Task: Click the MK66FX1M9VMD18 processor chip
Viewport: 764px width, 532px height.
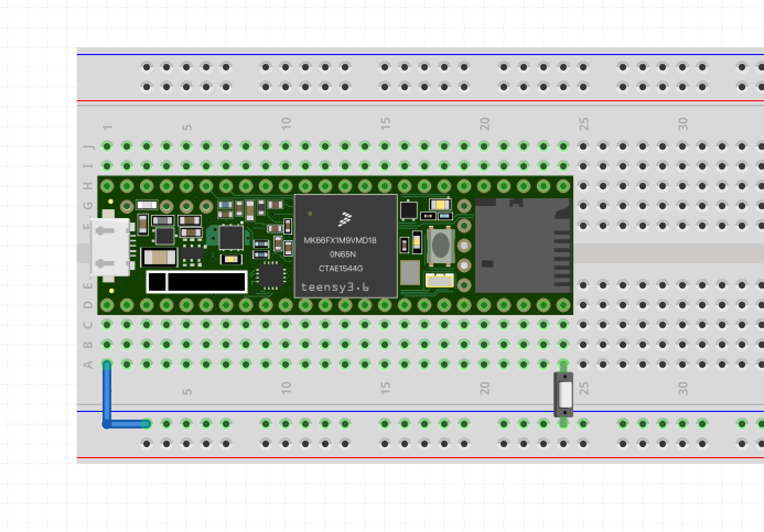Action: (x=346, y=246)
